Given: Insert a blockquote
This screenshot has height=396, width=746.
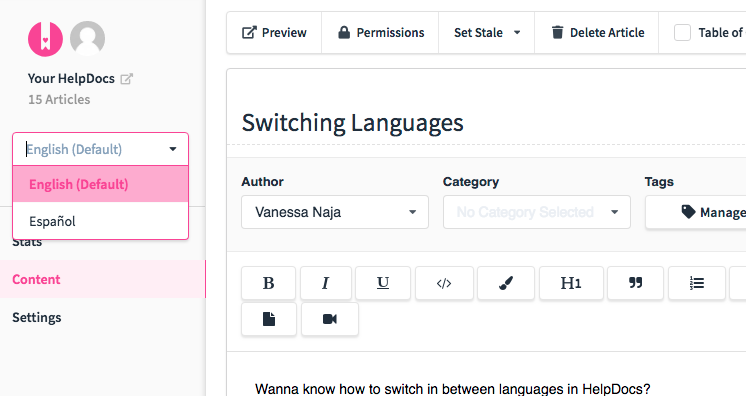Looking at the screenshot, I should click(x=636, y=283).
